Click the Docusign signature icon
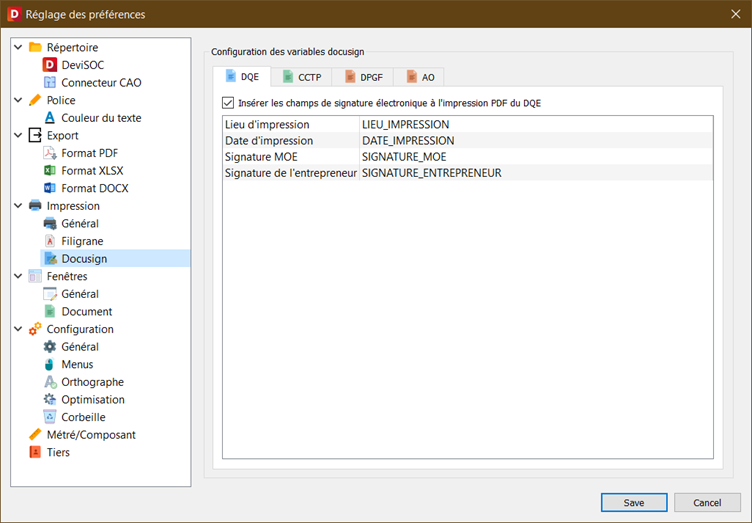Screen dimensions: 752x523 tap(50, 258)
